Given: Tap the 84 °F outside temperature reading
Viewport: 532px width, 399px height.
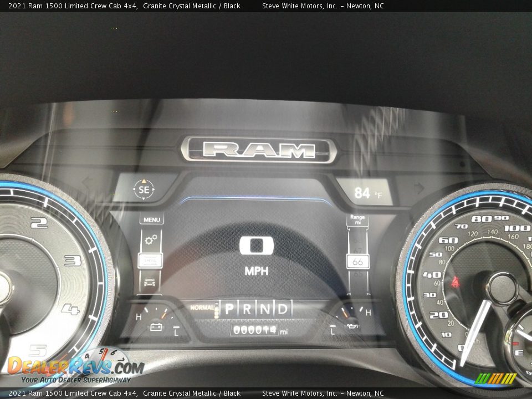Looking at the screenshot, I should 368,193.
